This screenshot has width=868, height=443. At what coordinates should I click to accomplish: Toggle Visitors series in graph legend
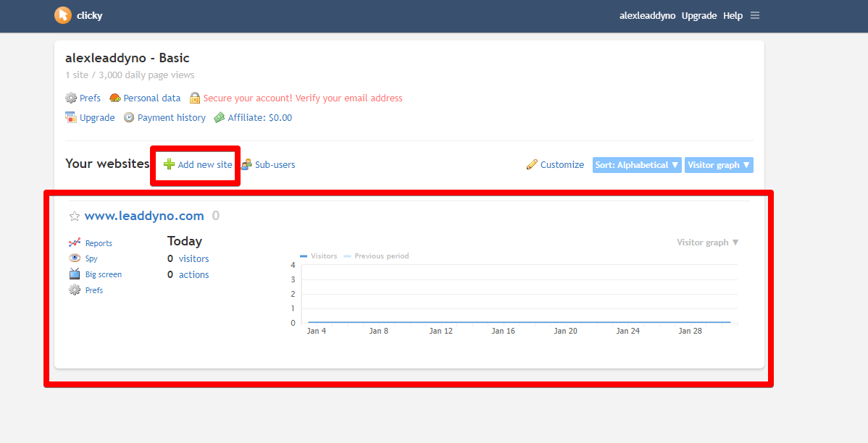point(318,256)
